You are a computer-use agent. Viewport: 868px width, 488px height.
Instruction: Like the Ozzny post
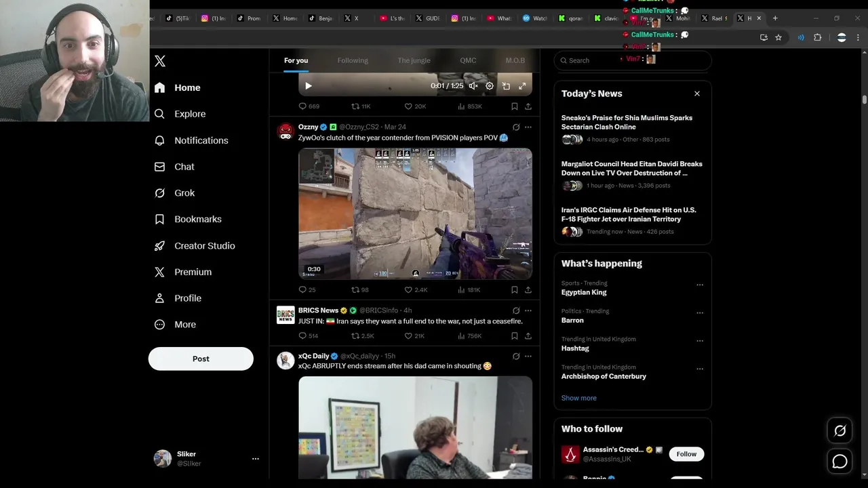(x=416, y=289)
